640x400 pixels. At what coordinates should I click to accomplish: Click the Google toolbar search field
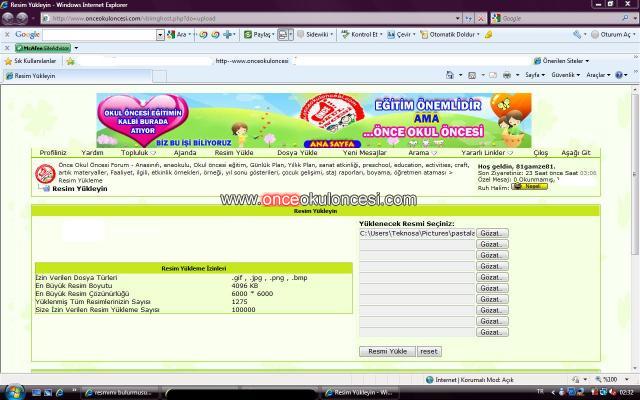coord(98,34)
